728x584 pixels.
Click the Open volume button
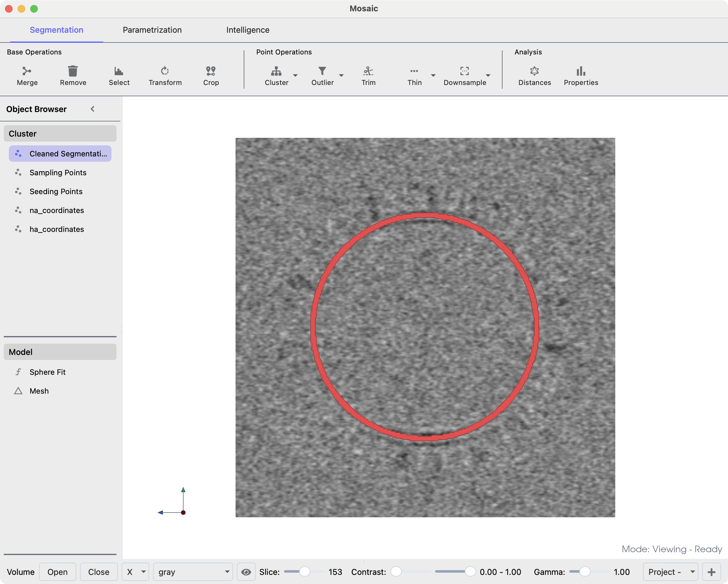click(57, 572)
